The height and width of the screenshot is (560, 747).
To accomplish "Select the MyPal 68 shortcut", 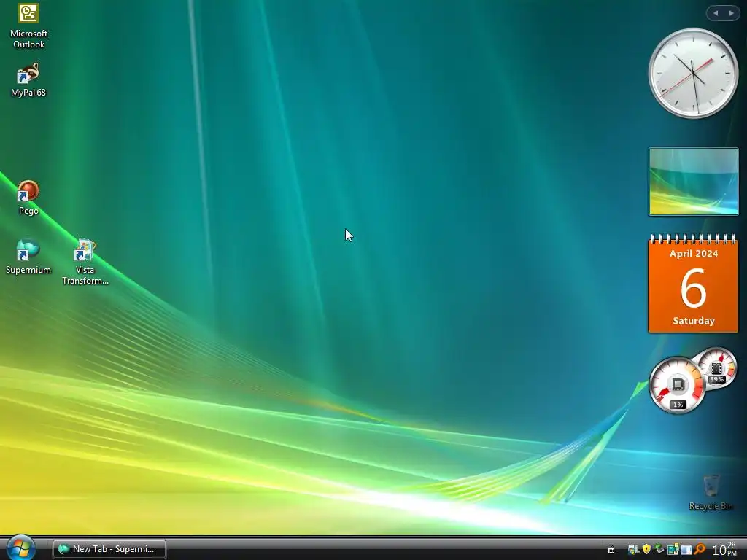I will (28, 80).
